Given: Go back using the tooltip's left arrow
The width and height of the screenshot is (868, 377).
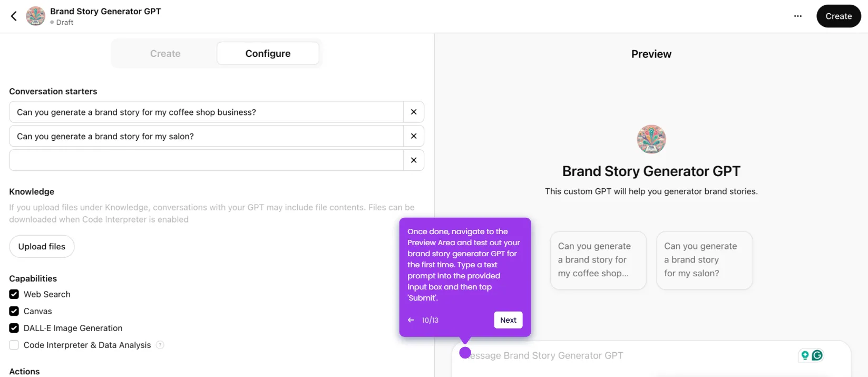Looking at the screenshot, I should 411,320.
